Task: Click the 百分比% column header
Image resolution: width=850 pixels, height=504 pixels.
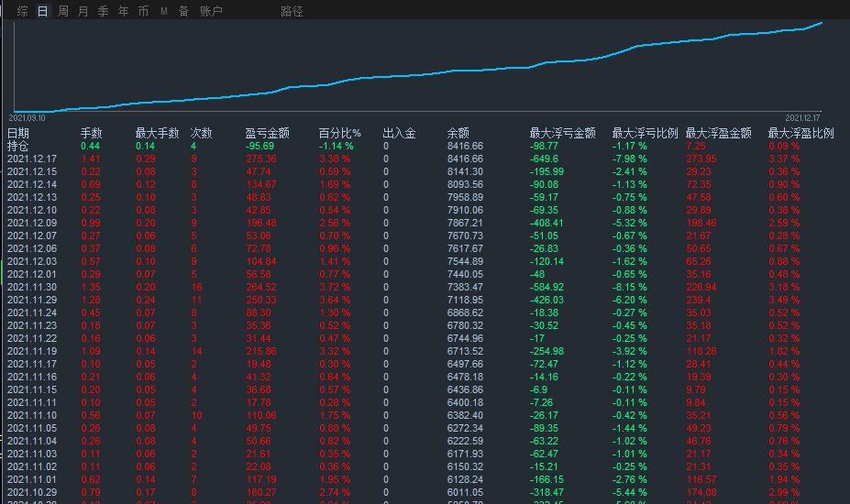Action: [x=339, y=133]
